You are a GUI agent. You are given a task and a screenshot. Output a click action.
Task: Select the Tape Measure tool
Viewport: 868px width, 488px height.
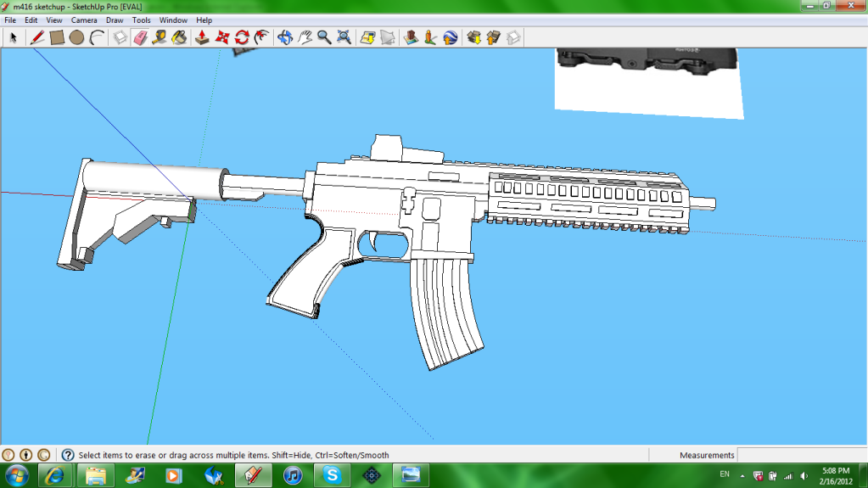[x=160, y=37]
